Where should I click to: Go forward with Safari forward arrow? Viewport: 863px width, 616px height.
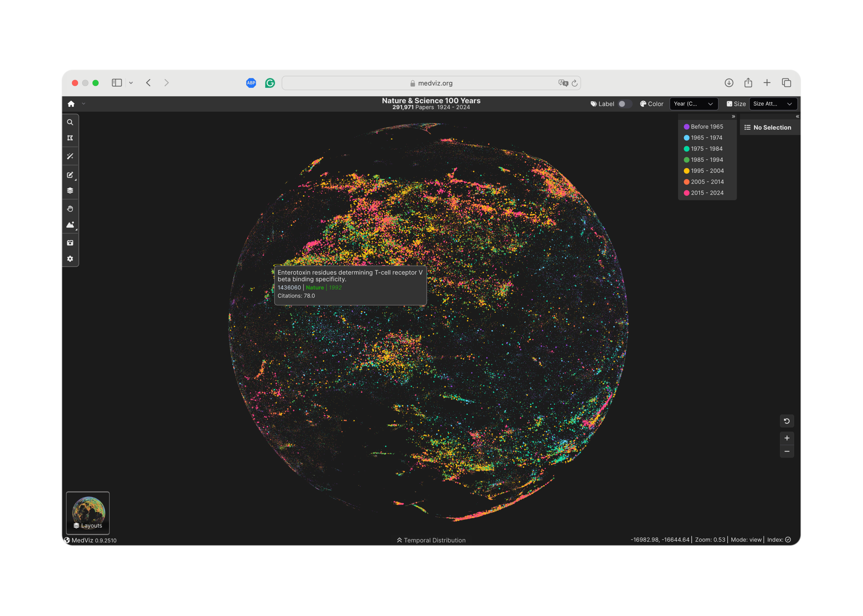[x=166, y=83]
